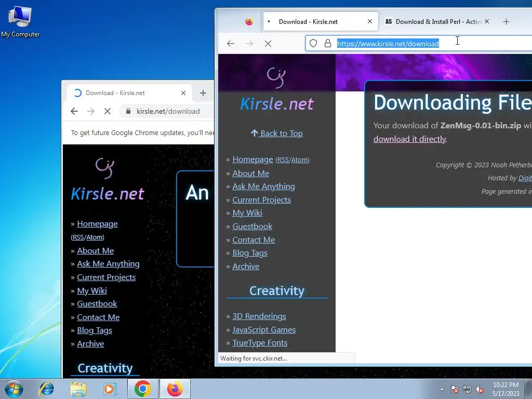
Task: Open a new Firefox tab
Action: click(x=506, y=22)
